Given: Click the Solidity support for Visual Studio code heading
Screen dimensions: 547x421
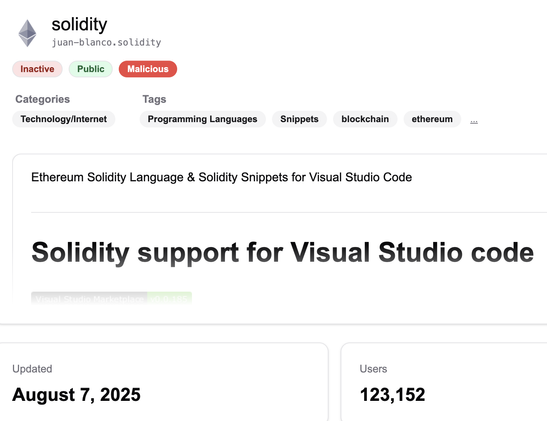Looking at the screenshot, I should pyautogui.click(x=283, y=252).
